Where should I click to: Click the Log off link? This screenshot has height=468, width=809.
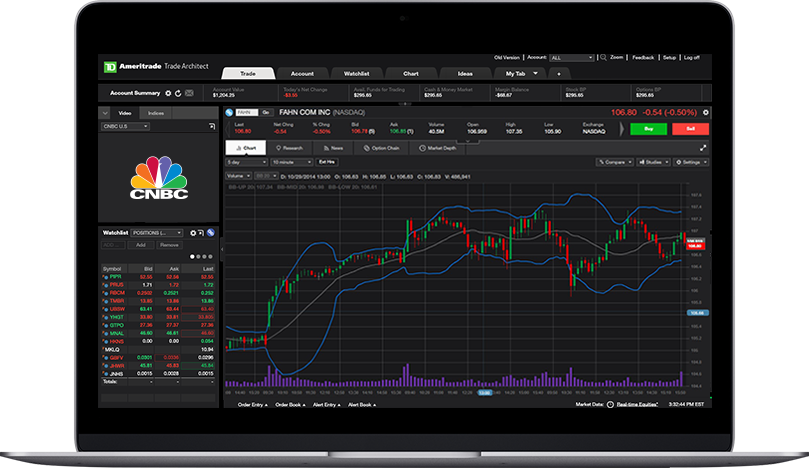(x=691, y=58)
